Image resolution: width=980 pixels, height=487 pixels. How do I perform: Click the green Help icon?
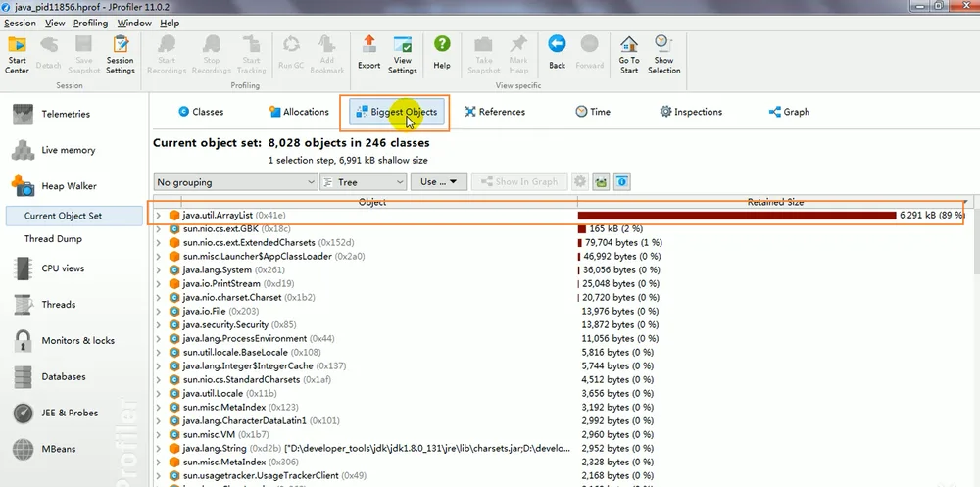[x=442, y=53]
